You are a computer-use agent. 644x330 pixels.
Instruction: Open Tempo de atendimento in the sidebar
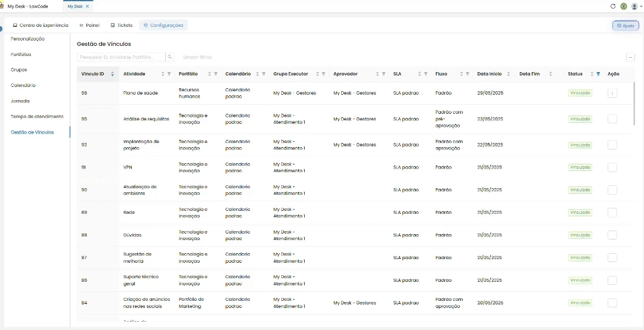click(37, 117)
